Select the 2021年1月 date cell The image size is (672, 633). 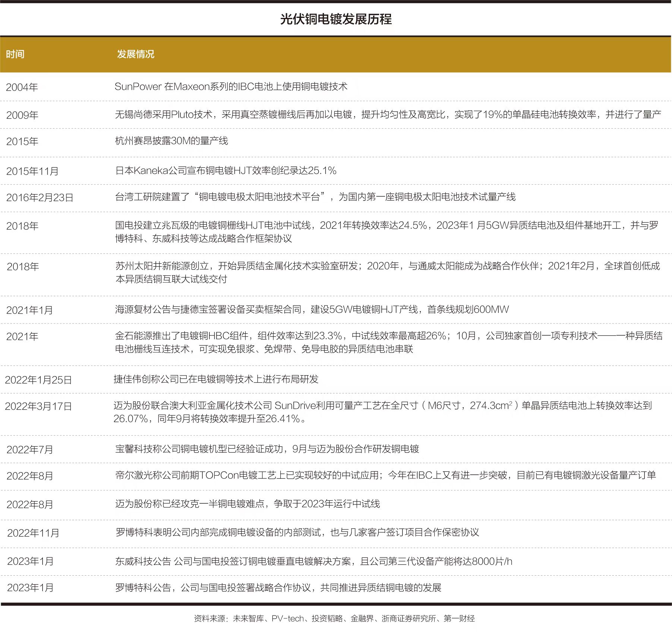[x=30, y=310]
